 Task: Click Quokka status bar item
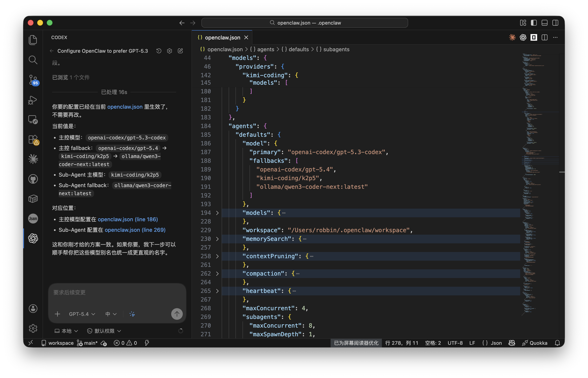tap(535, 343)
